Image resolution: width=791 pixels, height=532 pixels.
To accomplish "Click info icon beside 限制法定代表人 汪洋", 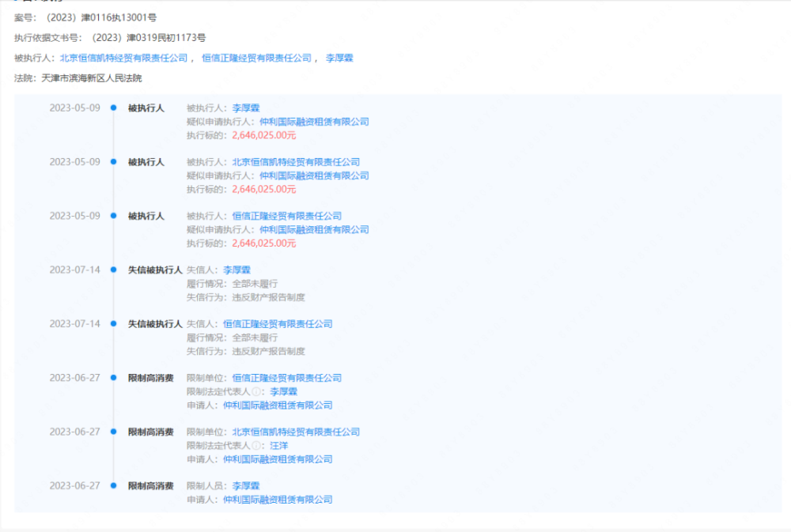I will click(256, 445).
